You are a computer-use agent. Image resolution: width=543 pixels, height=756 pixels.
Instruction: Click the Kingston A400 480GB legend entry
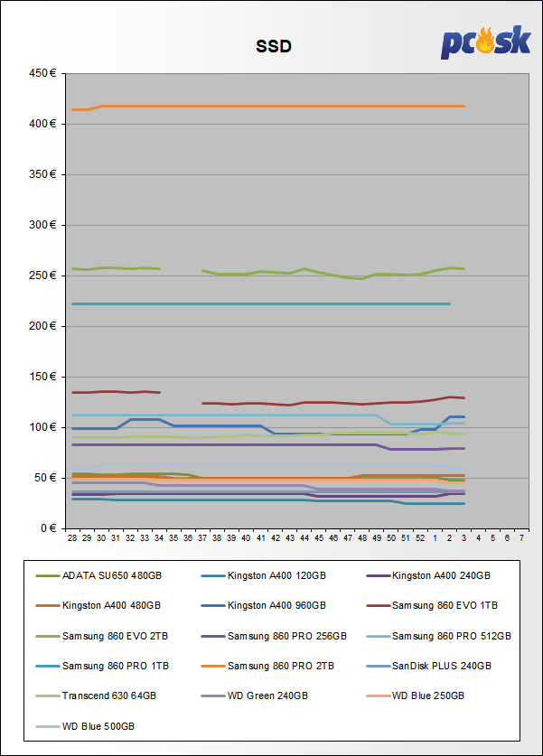click(x=98, y=605)
